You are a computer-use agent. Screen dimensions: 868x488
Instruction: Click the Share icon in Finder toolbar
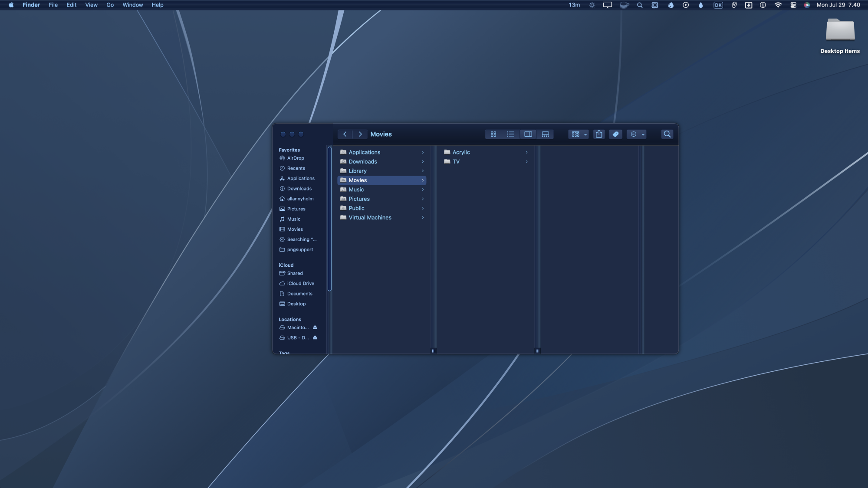[599, 134]
